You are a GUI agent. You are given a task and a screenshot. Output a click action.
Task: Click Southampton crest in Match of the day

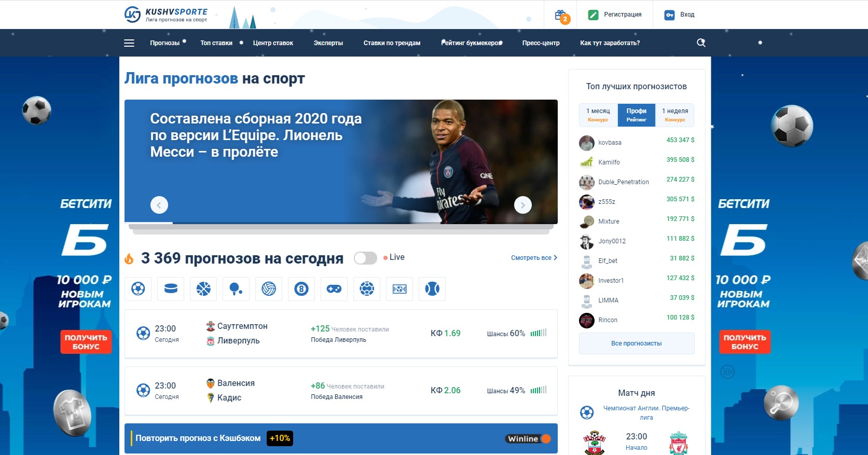[x=595, y=443]
